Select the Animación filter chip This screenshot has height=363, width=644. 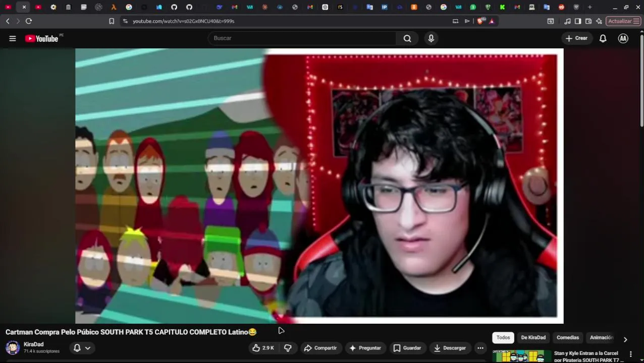tap(601, 338)
